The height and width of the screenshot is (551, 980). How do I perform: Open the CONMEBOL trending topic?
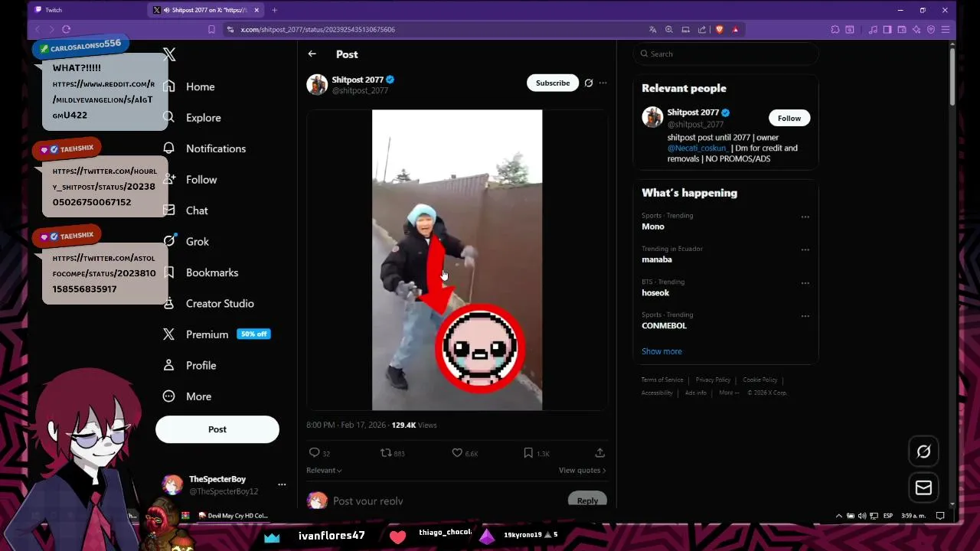pyautogui.click(x=664, y=326)
